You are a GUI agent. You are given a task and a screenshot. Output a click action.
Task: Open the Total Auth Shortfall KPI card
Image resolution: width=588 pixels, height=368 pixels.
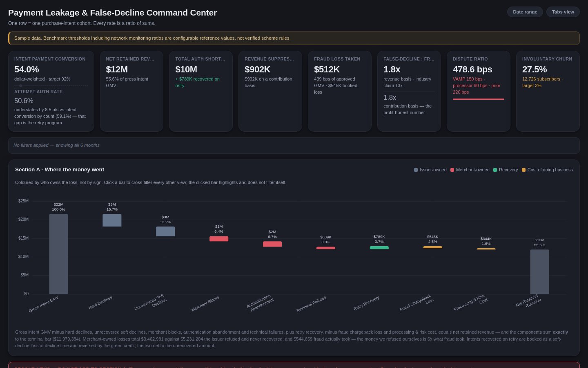[201, 91]
